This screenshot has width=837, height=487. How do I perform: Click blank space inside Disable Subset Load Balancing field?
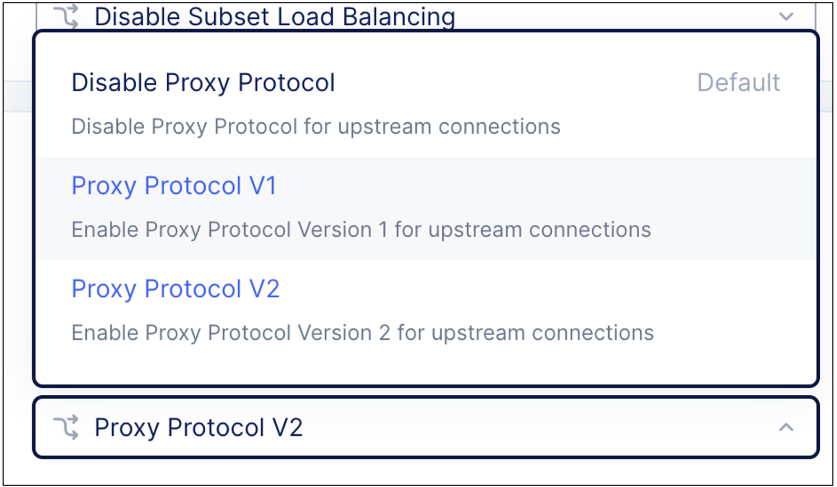(x=620, y=16)
